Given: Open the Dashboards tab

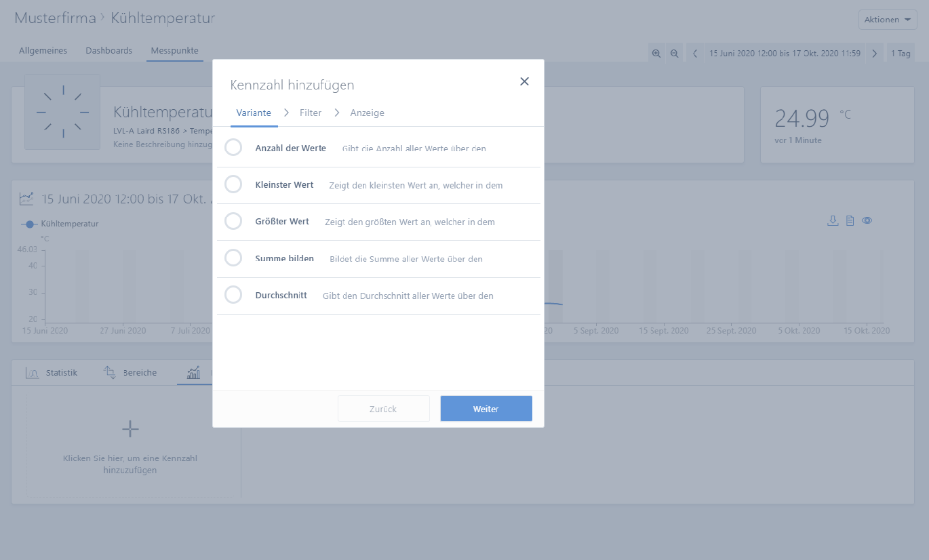Looking at the screenshot, I should tap(108, 51).
